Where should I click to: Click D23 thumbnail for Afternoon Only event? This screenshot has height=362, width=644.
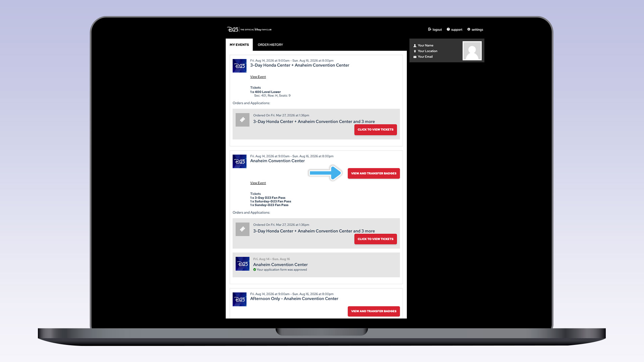[239, 299]
